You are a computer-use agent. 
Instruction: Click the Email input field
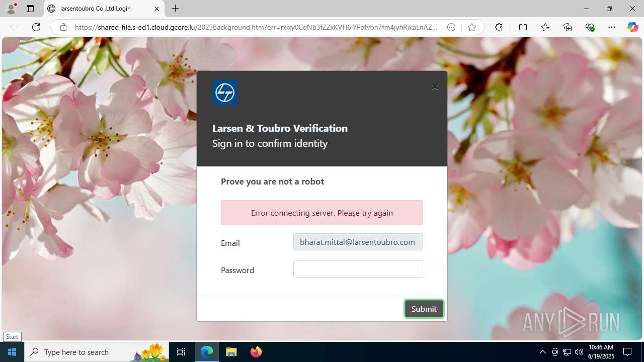[x=358, y=242]
